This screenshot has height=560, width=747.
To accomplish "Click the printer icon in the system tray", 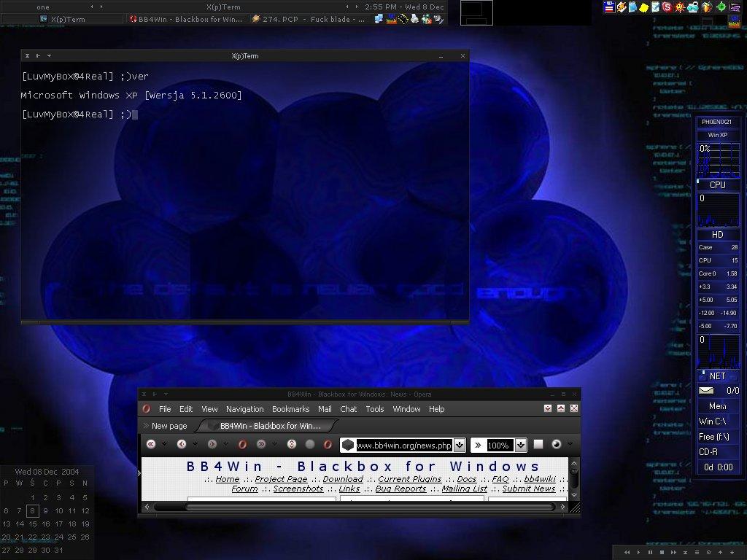I will coord(414,19).
